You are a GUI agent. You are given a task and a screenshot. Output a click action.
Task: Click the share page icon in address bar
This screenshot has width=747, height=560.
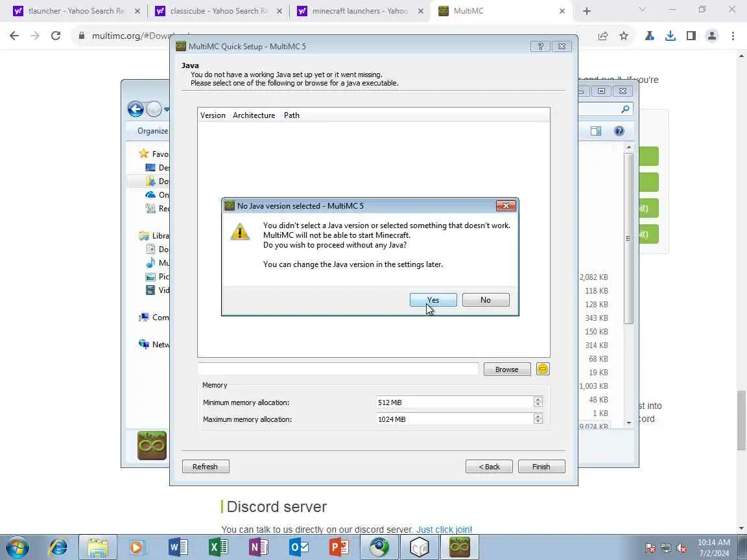click(x=603, y=36)
